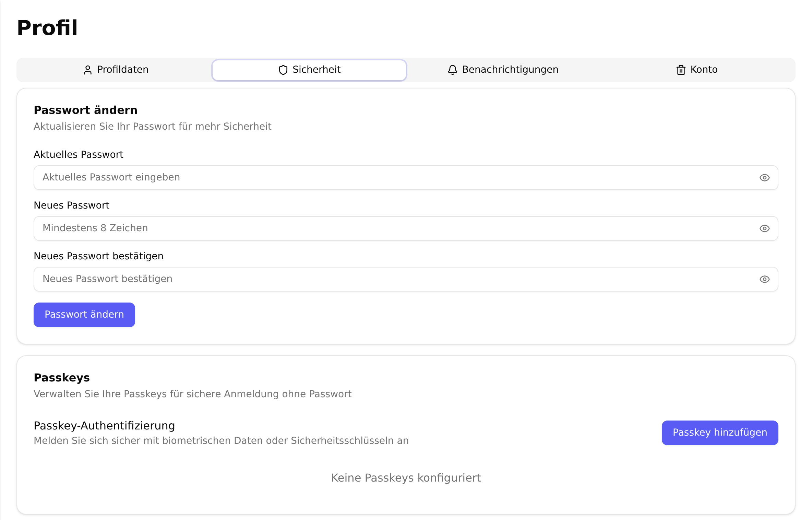The height and width of the screenshot is (520, 812).
Task: Click the bold 'Passwort ändern' card heading
Action: [x=86, y=110]
